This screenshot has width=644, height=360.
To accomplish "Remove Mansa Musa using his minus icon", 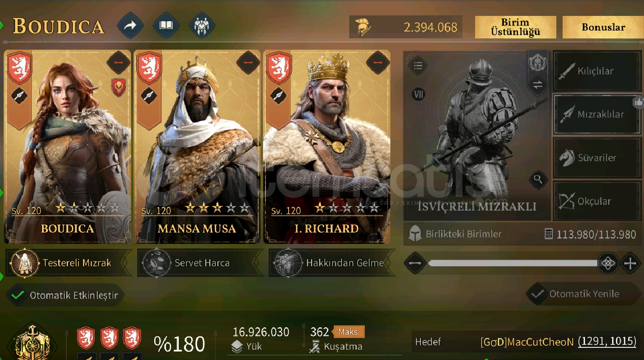I will click(x=248, y=62).
